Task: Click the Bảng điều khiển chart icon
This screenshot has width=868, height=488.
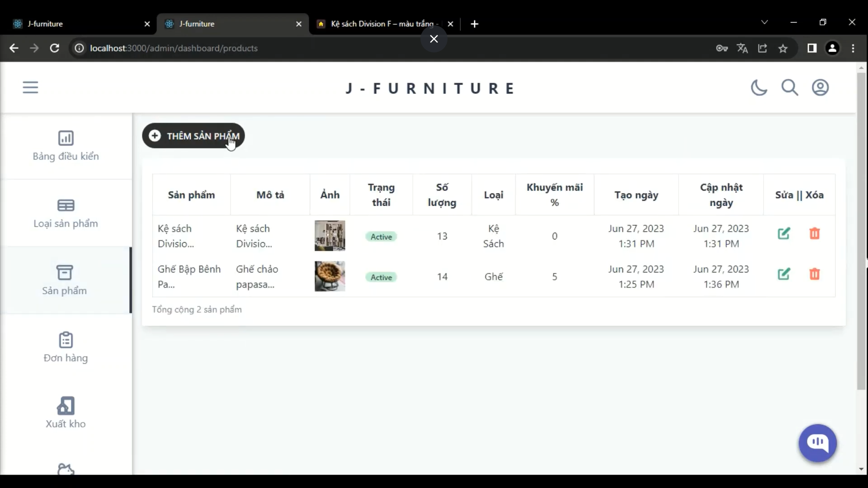Action: click(x=66, y=138)
